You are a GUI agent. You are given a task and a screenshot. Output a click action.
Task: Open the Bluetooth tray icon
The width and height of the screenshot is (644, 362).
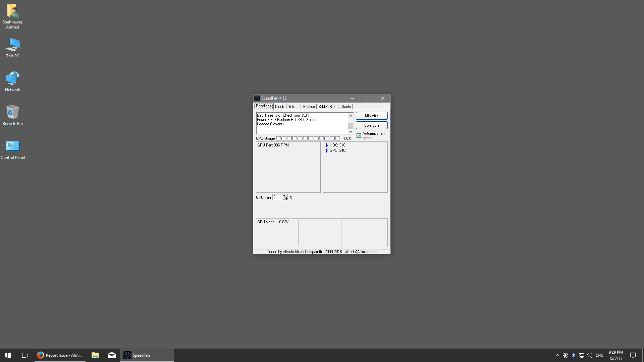click(574, 355)
